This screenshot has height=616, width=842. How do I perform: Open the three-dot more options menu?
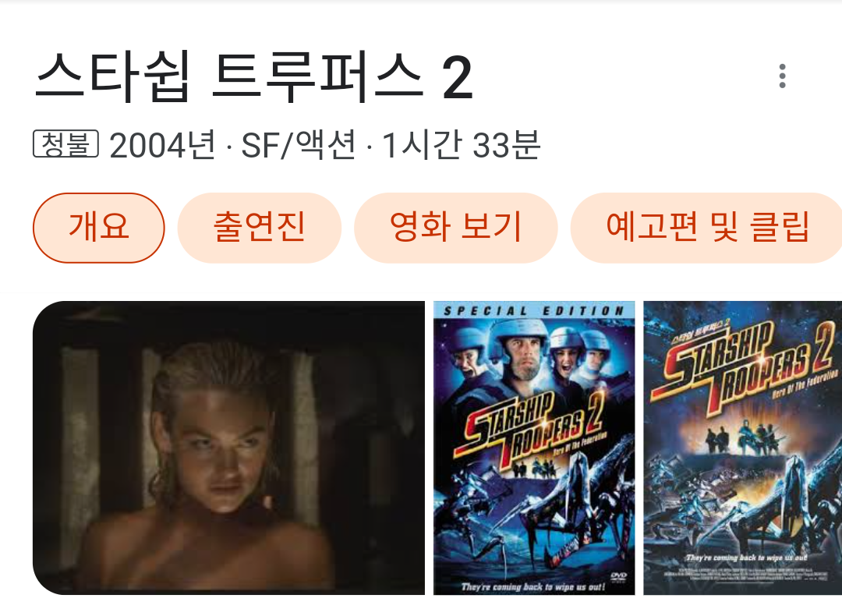pyautogui.click(x=782, y=76)
